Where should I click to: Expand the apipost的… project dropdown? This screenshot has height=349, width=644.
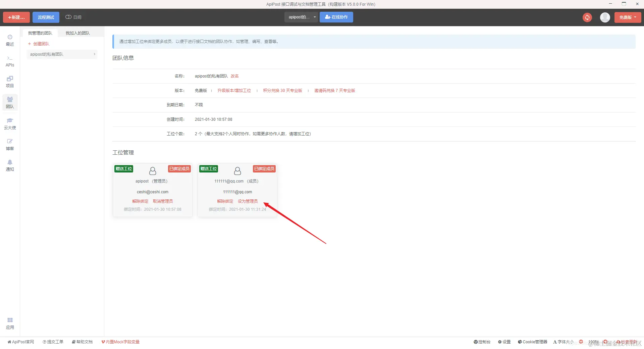point(301,17)
